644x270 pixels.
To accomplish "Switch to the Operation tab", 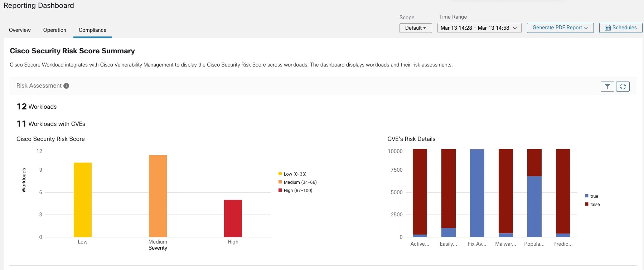I will 55,30.
